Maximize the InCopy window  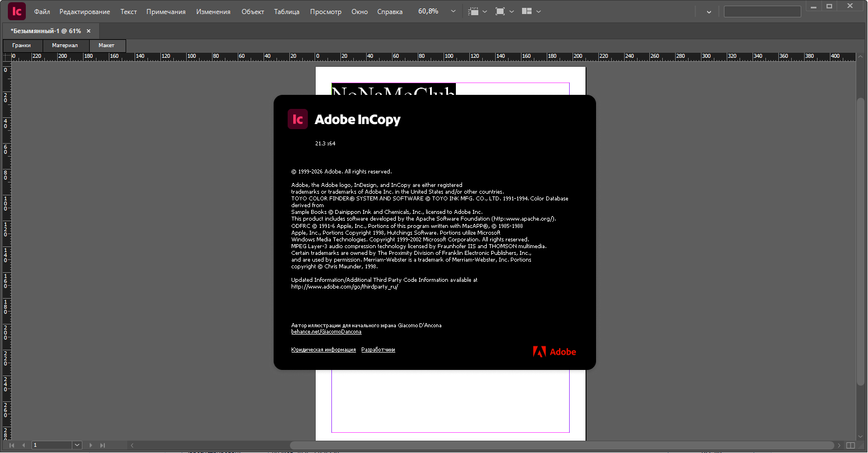[x=829, y=6]
